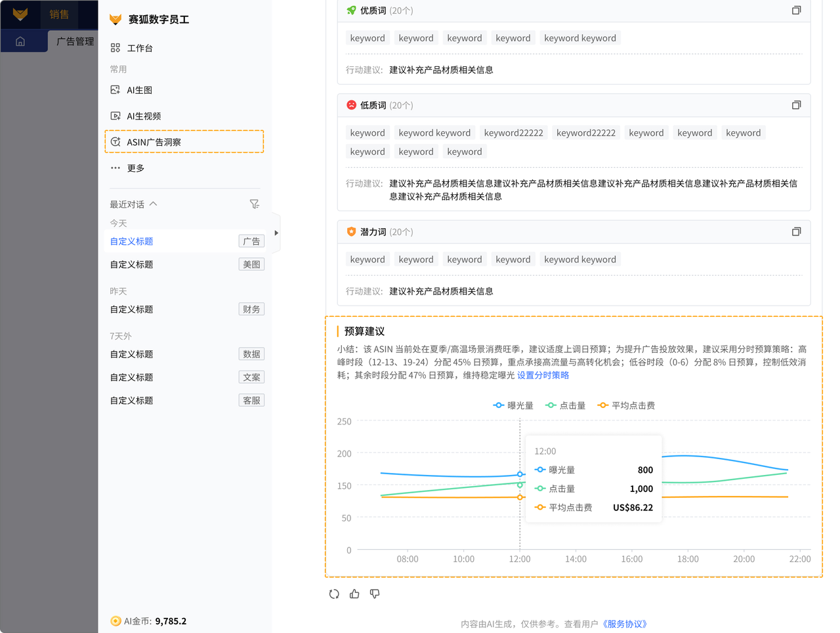Click the 工作台 grid icon
Image resolution: width=840 pixels, height=633 pixels.
(x=115, y=48)
